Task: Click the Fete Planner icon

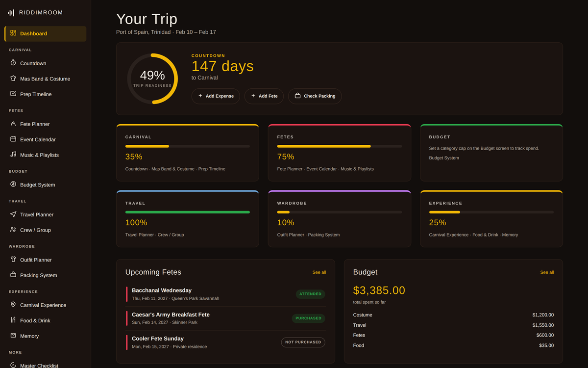Action: [x=13, y=124]
